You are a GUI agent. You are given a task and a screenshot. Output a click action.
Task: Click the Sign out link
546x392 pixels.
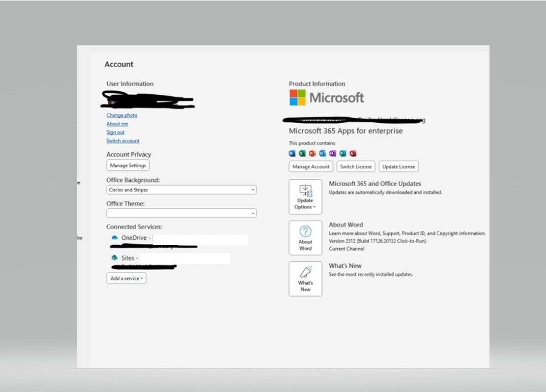point(115,132)
